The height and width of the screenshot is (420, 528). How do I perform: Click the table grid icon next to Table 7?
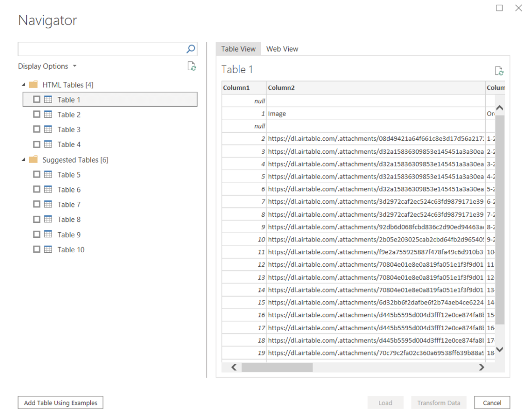(49, 204)
